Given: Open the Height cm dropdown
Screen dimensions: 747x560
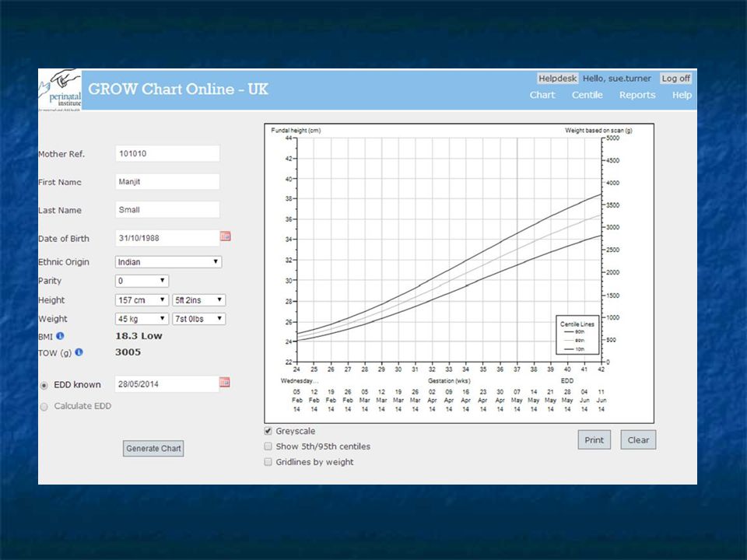Looking at the screenshot, I should pos(142,300).
